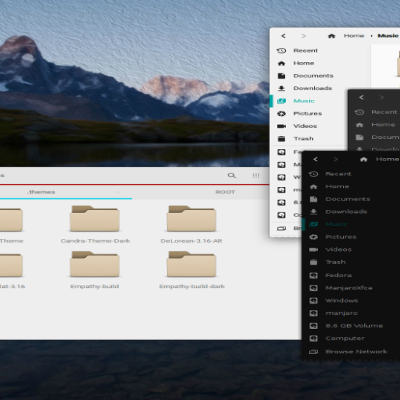
Task: Click the Pictures icon in light sidebar
Action: click(281, 114)
